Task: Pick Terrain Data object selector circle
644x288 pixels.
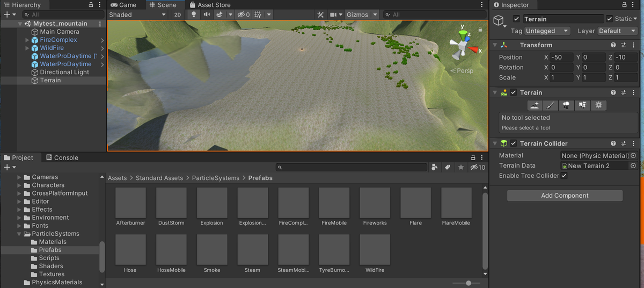Action: point(633,165)
